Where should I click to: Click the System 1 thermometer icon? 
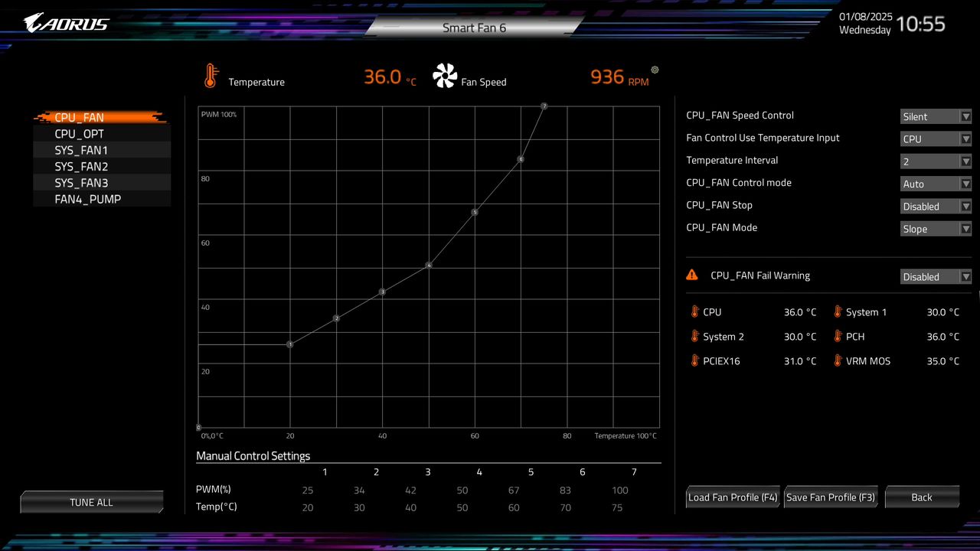pyautogui.click(x=838, y=311)
